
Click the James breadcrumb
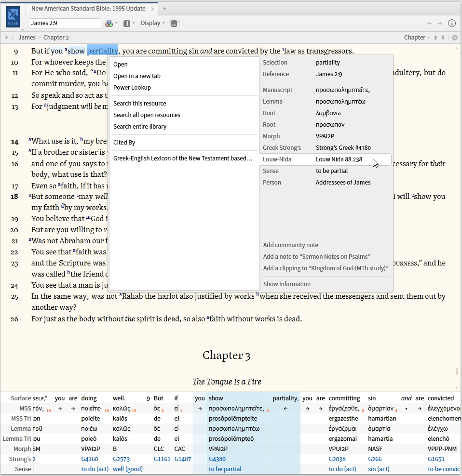point(27,38)
